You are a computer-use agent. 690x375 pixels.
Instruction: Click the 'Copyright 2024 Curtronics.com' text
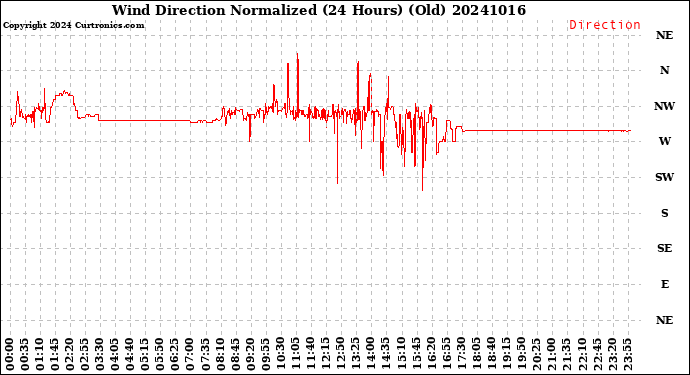pyautogui.click(x=73, y=26)
